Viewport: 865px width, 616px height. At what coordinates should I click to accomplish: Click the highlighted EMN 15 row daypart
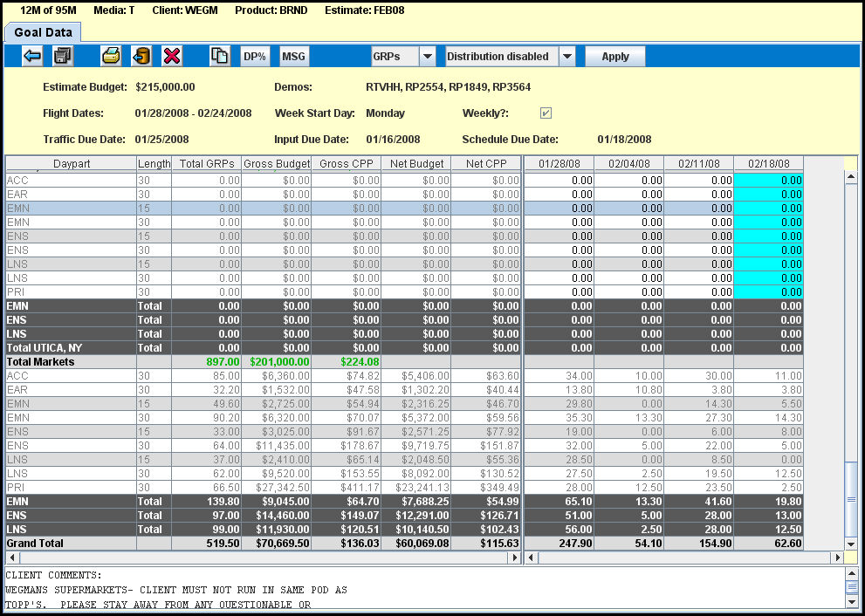pyautogui.click(x=72, y=209)
